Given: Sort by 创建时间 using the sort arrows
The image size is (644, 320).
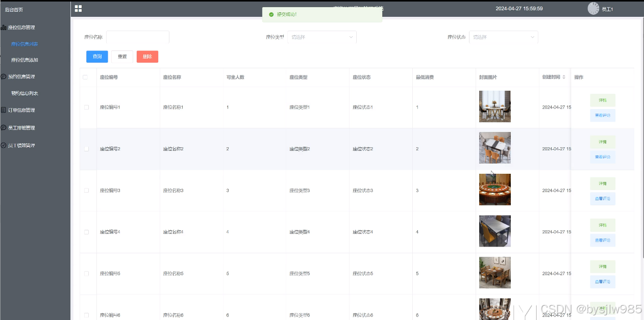Looking at the screenshot, I should pyautogui.click(x=564, y=77).
